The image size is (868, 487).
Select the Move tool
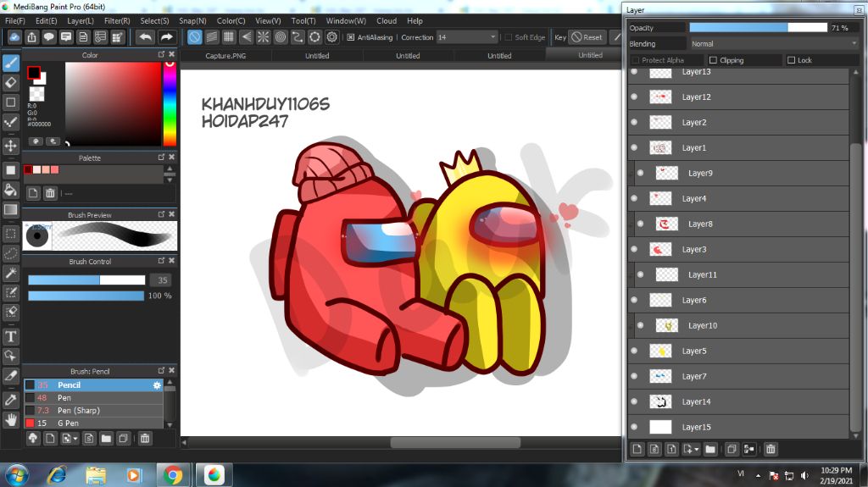pos(10,146)
